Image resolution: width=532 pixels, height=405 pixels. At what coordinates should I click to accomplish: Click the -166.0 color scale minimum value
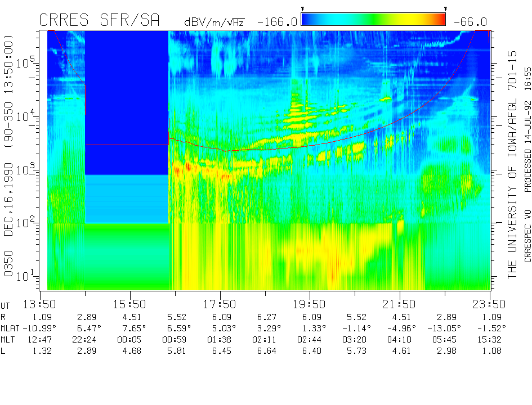click(x=277, y=22)
